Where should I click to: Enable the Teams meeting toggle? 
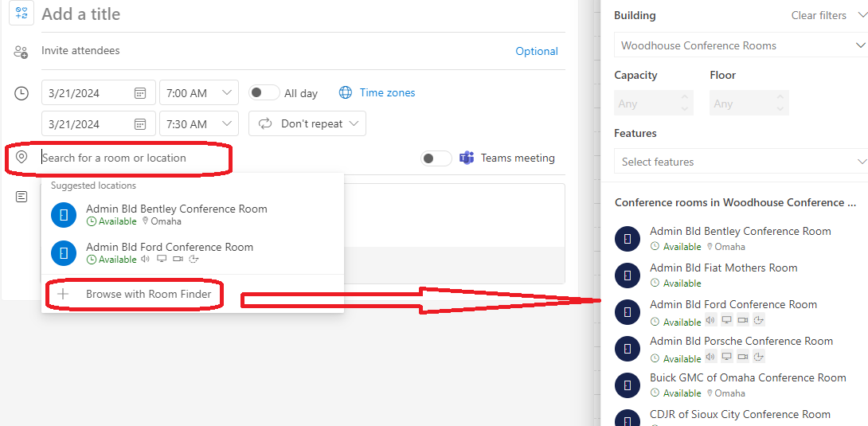pos(436,158)
